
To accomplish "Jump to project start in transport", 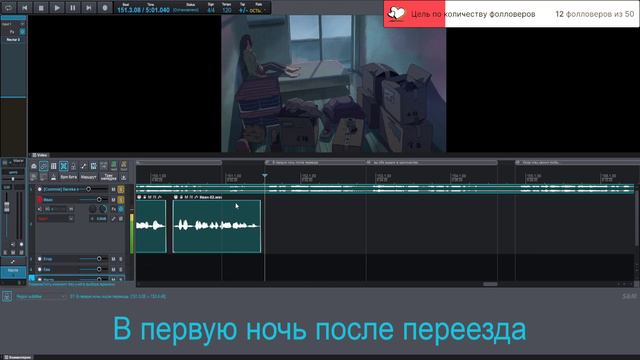I will click(24, 7).
